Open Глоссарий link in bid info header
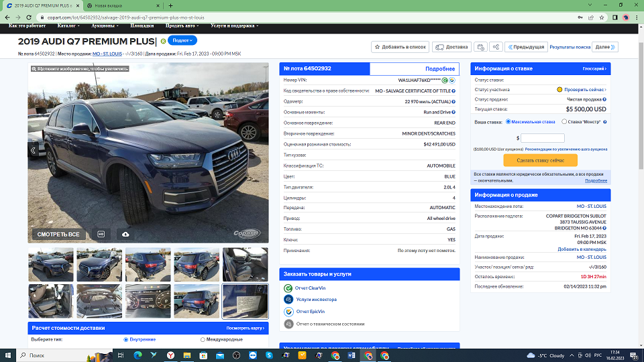The image size is (644, 362). coord(594,68)
